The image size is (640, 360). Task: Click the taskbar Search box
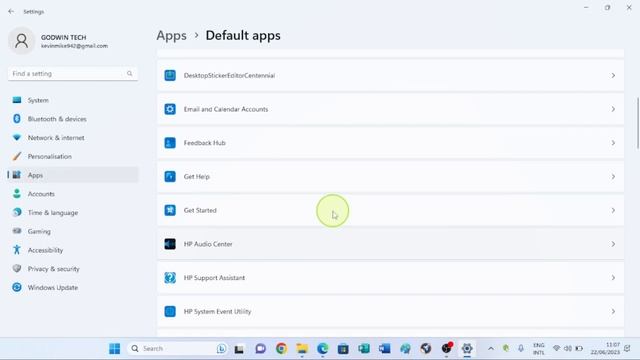point(177,349)
